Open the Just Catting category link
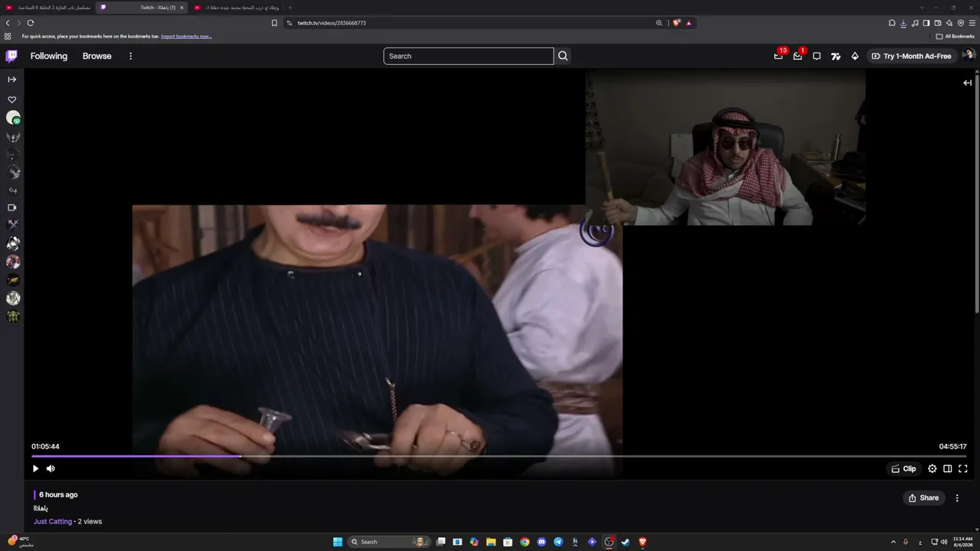Image resolution: width=980 pixels, height=551 pixels. click(53, 521)
